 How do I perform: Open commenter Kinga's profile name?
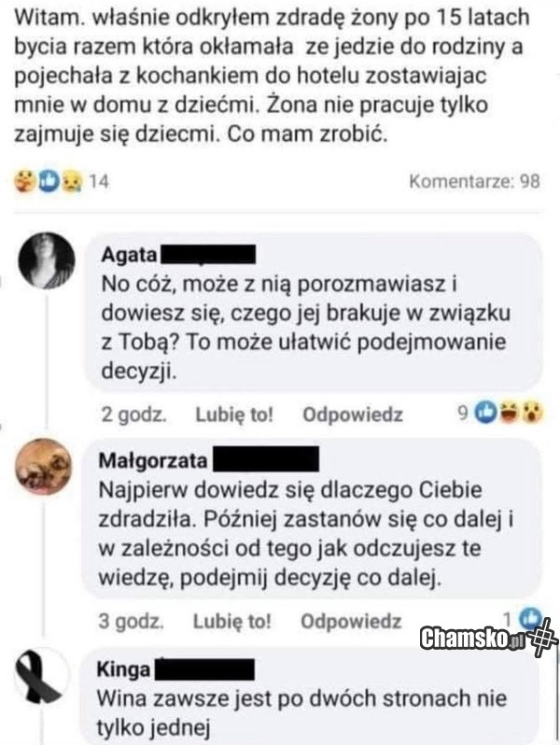coord(123,670)
